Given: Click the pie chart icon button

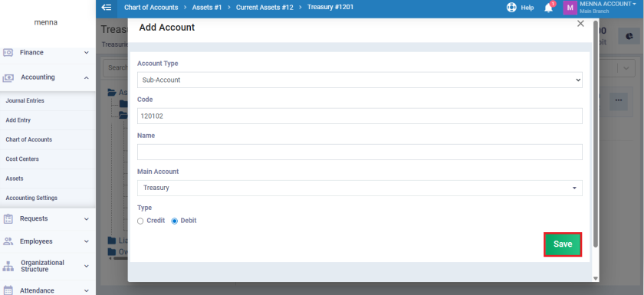Looking at the screenshot, I should [x=629, y=37].
